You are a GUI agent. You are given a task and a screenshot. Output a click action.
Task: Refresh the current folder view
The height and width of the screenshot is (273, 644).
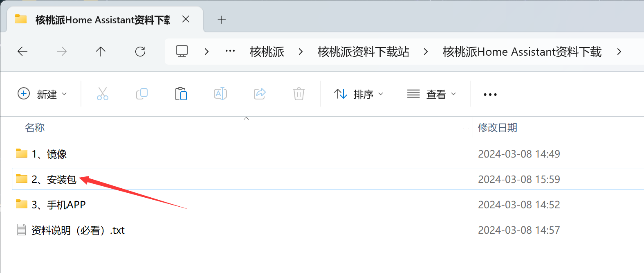pos(140,52)
